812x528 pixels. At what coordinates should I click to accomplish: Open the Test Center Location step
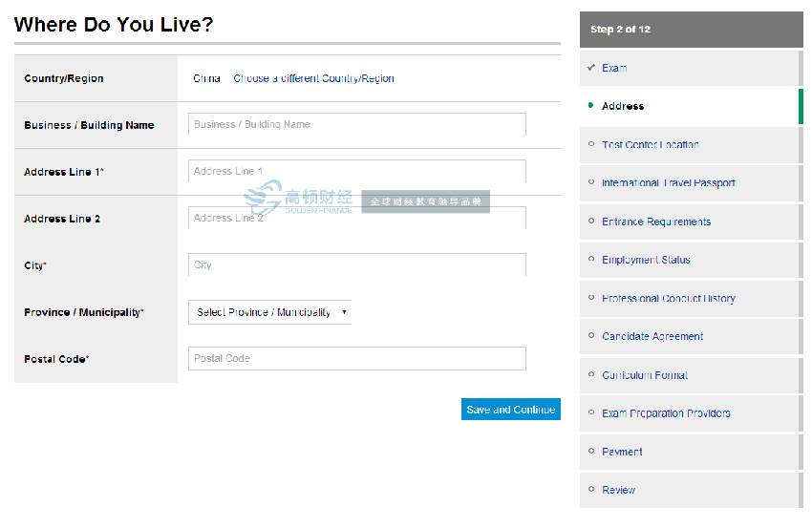[x=650, y=145]
